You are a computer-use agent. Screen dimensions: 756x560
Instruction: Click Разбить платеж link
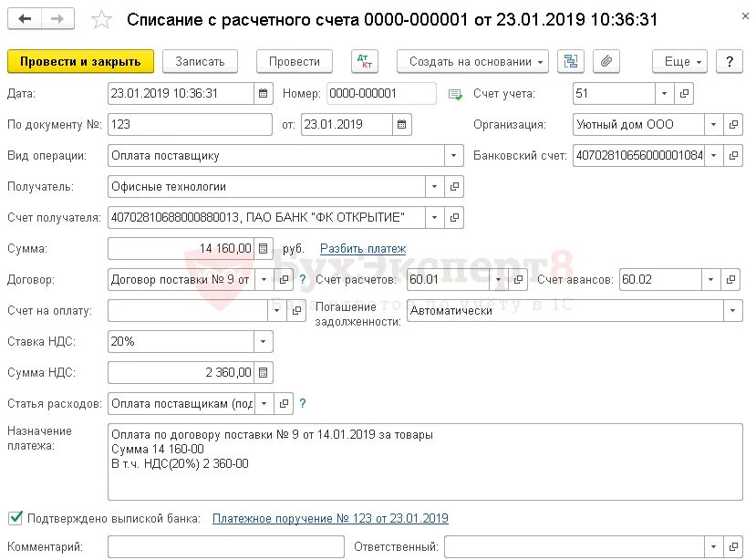click(x=363, y=249)
